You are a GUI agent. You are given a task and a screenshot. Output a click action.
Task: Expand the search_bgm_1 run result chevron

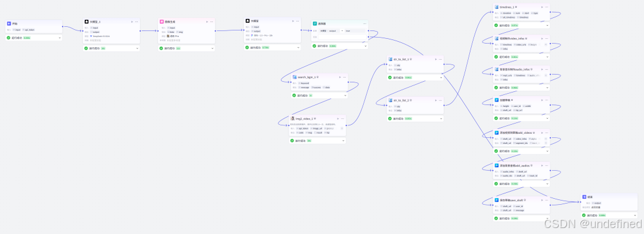coord(345,96)
